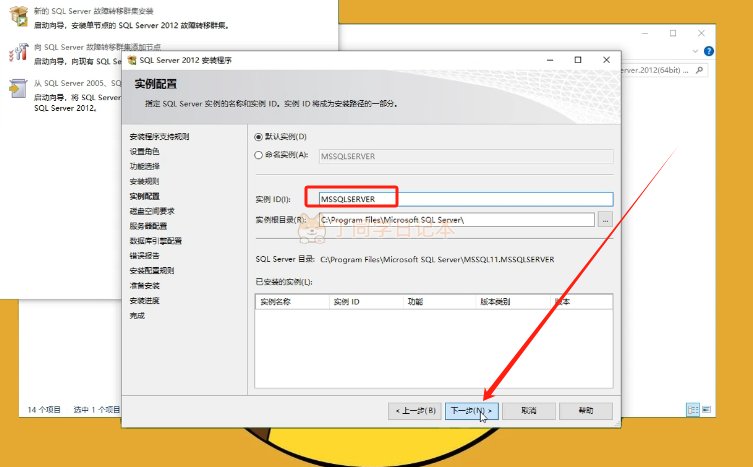
Task: Click the add node to failover cluster icon
Action: [x=18, y=52]
